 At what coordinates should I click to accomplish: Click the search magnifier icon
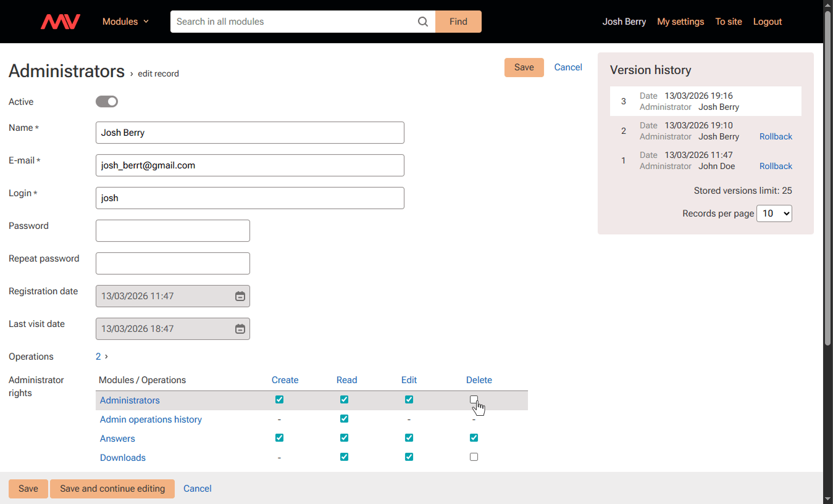[423, 22]
